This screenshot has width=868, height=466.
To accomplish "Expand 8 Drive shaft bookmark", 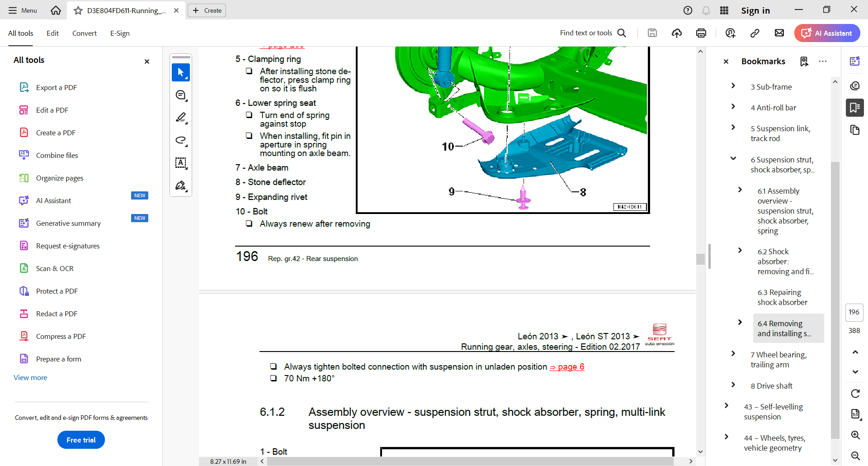I will coord(733,385).
